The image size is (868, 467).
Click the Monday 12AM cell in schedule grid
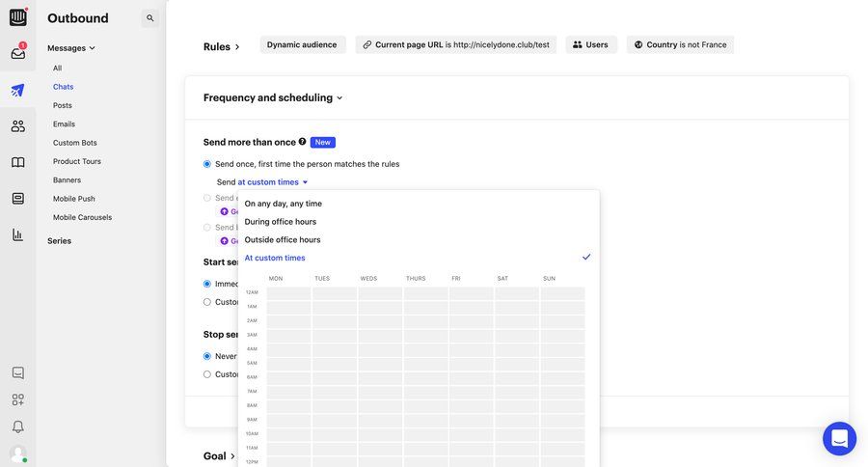(x=288, y=292)
